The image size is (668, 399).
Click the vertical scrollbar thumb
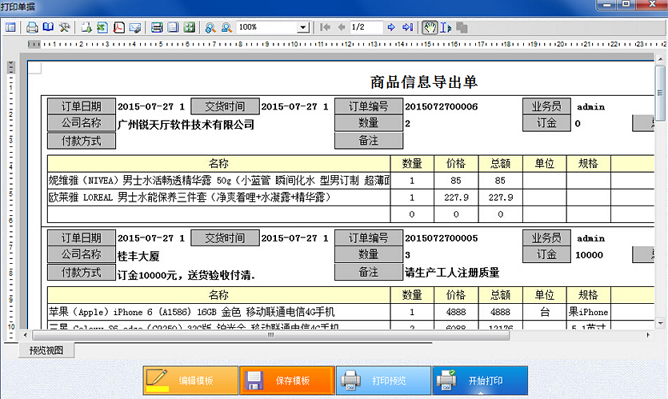click(x=660, y=93)
